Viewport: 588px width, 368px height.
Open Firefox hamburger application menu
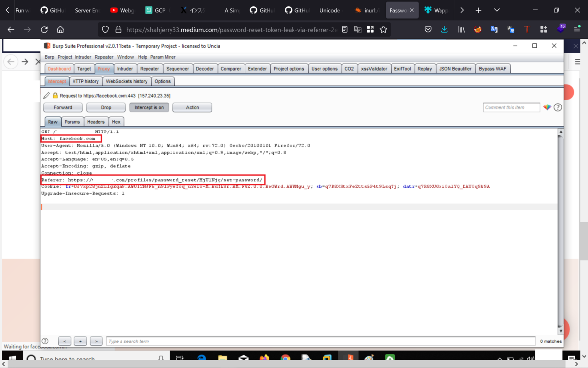[577, 29]
